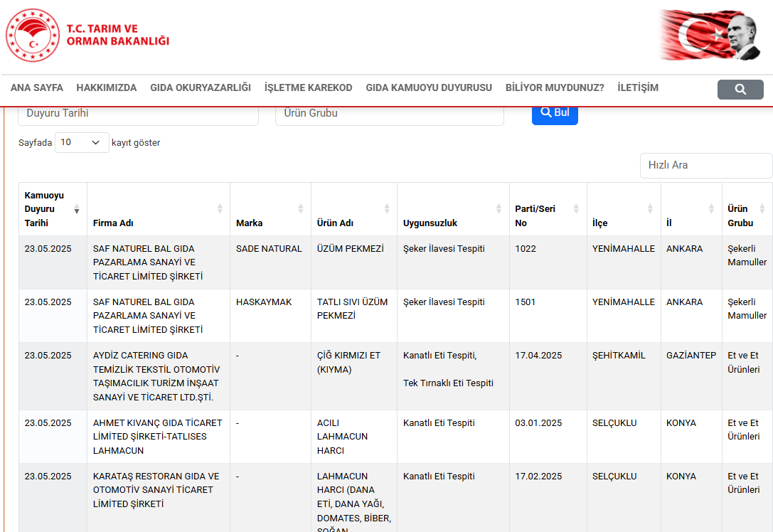Click the Atatürk and flag banner image
The width and height of the screenshot is (773, 532).
coord(710,35)
